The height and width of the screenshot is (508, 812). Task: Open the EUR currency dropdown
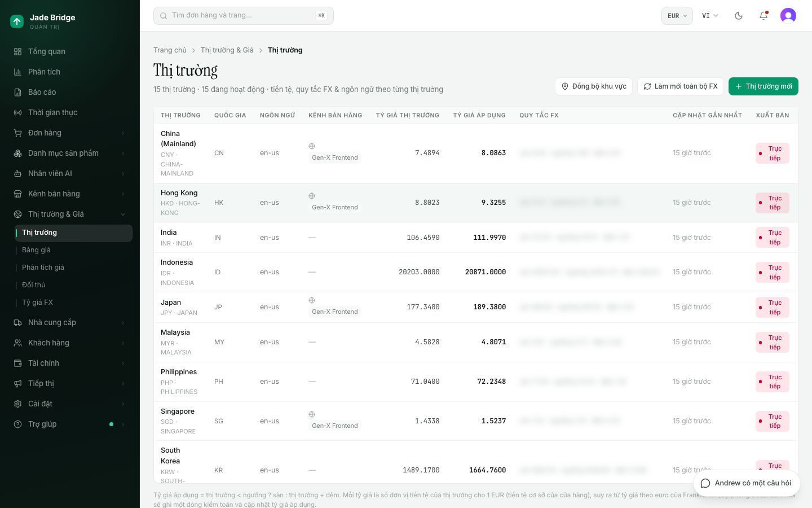point(677,16)
